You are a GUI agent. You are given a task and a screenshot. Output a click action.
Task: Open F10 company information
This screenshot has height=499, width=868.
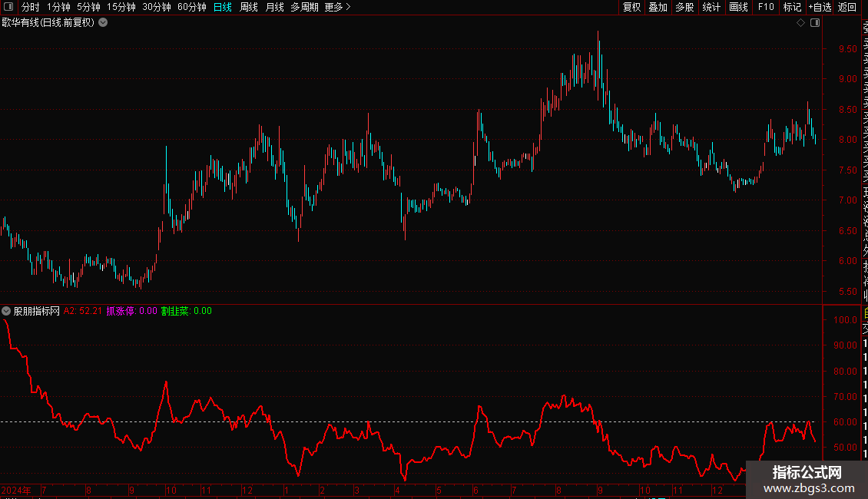pos(766,7)
